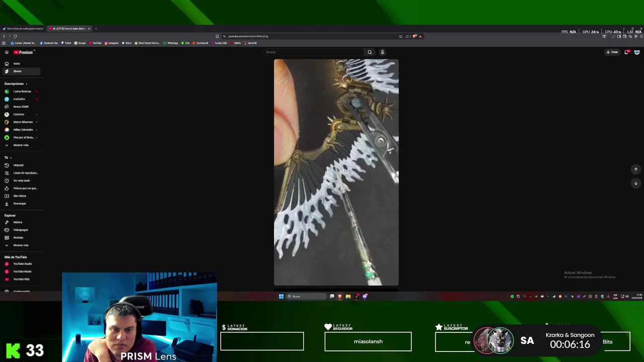The width and height of the screenshot is (644, 362).
Task: Reload the current page
Action: pos(15,36)
